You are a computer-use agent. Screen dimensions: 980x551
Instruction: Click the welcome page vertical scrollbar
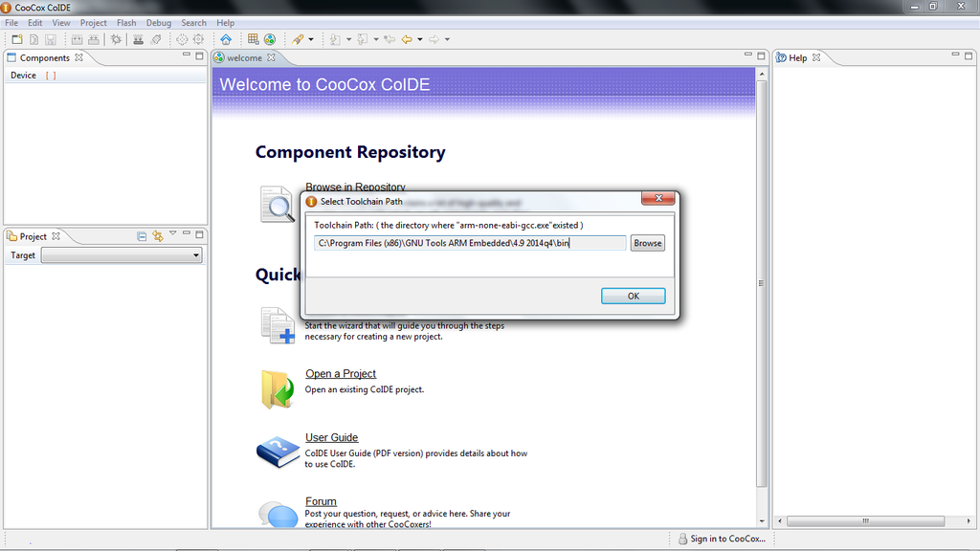(761, 282)
